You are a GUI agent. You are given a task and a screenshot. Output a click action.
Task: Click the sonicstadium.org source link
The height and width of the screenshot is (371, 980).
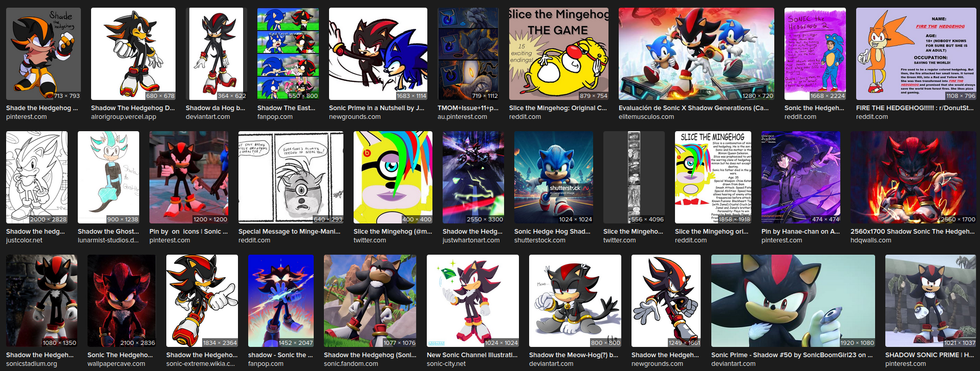click(32, 364)
